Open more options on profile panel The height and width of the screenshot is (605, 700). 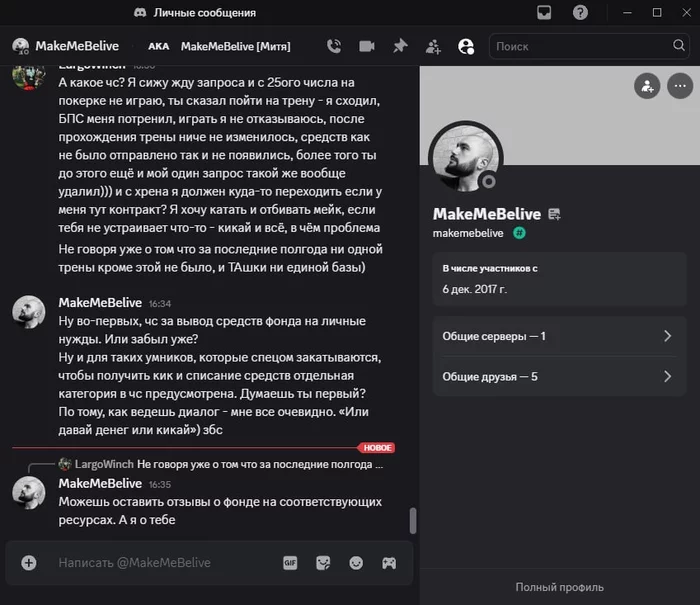680,86
